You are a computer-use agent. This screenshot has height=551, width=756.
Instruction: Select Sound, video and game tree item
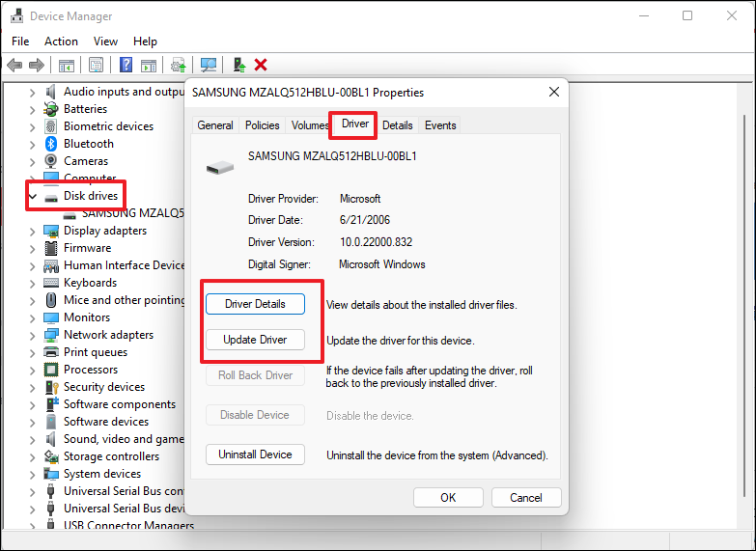124,439
